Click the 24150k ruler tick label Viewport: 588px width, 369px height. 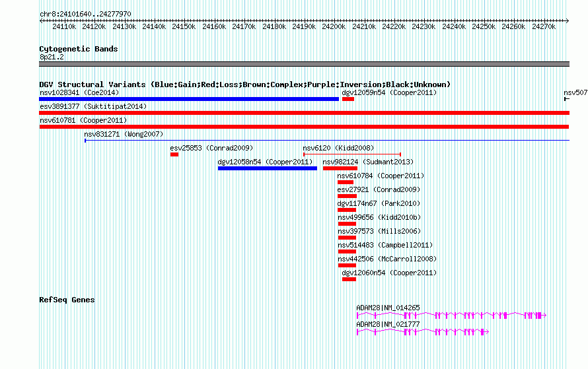tap(184, 26)
